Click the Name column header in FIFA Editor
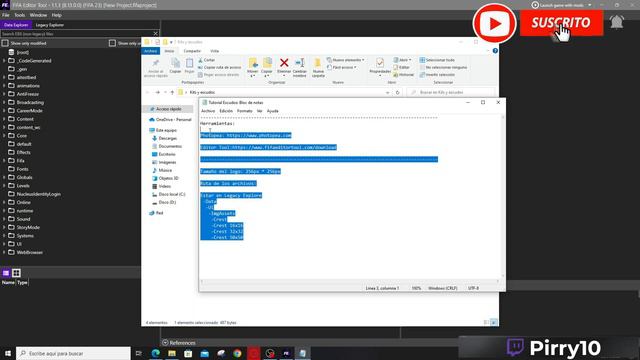Screen dimensions: 640x360 click(x=8, y=282)
